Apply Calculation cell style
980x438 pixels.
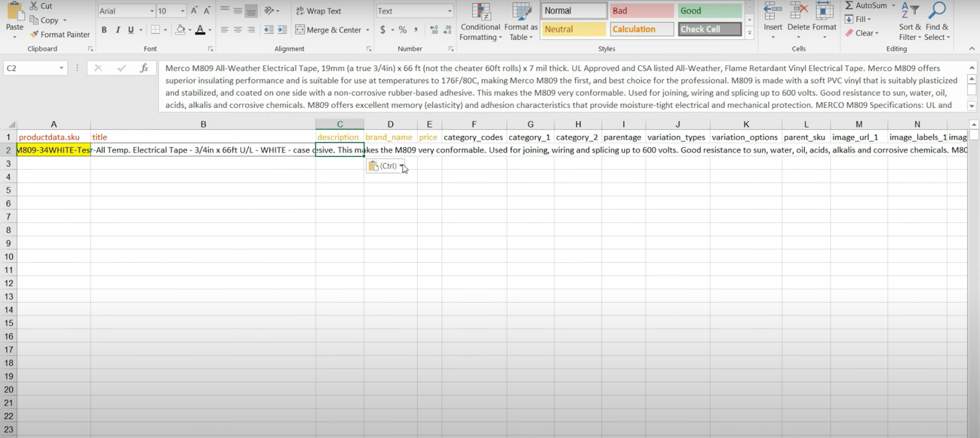(x=642, y=29)
